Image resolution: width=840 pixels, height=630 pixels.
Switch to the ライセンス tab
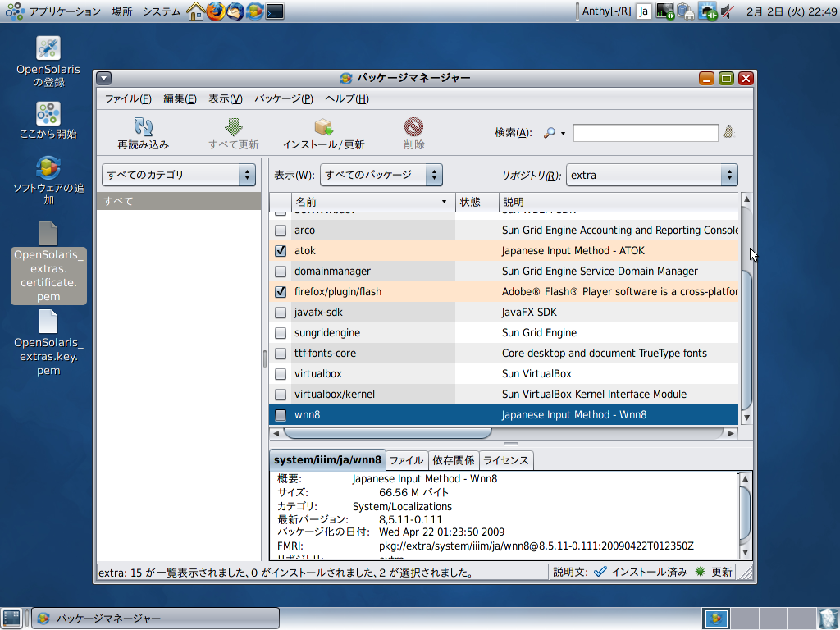coord(505,460)
